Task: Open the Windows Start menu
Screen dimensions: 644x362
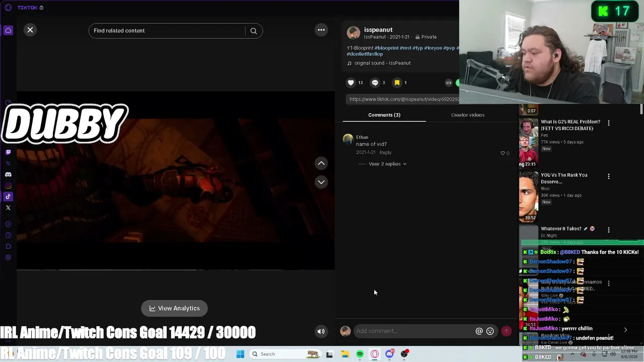Action: coord(240,354)
